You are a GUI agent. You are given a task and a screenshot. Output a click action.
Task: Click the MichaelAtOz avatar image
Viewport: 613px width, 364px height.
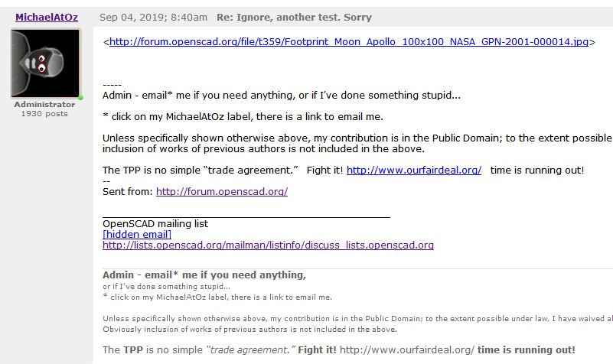coord(45,63)
